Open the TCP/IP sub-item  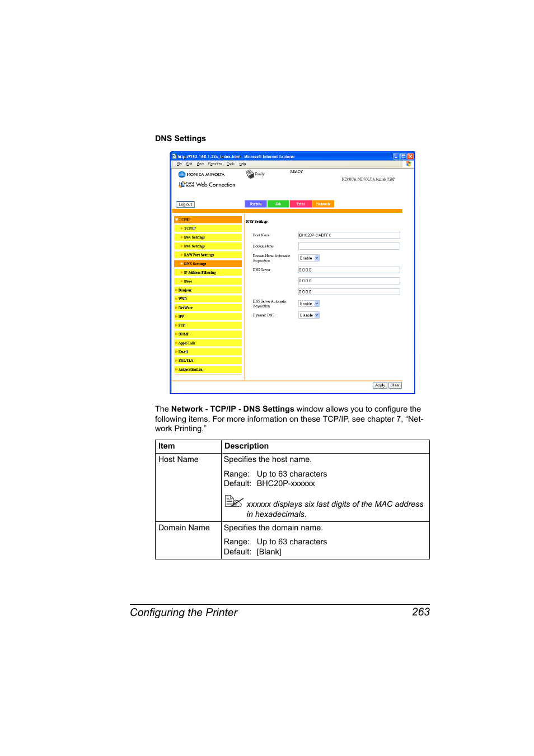[208, 228]
